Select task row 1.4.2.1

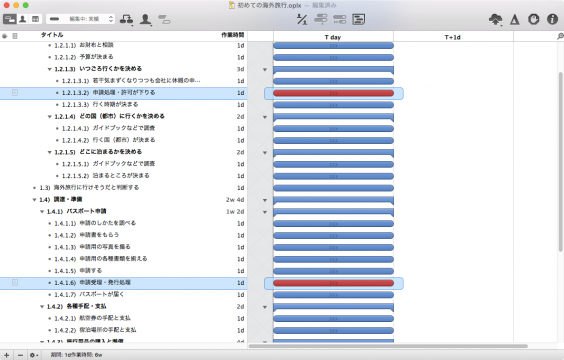123,318
